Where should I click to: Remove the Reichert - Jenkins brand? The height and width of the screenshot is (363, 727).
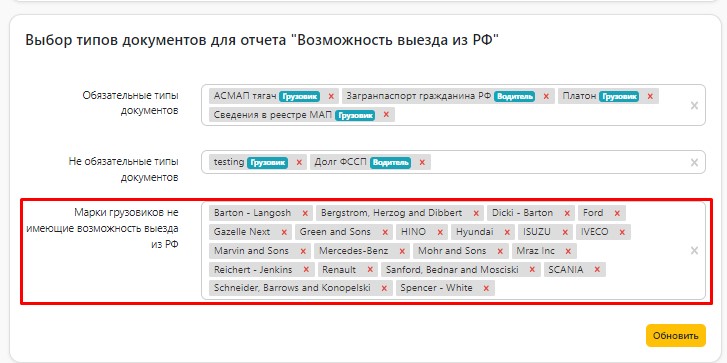[x=306, y=269]
